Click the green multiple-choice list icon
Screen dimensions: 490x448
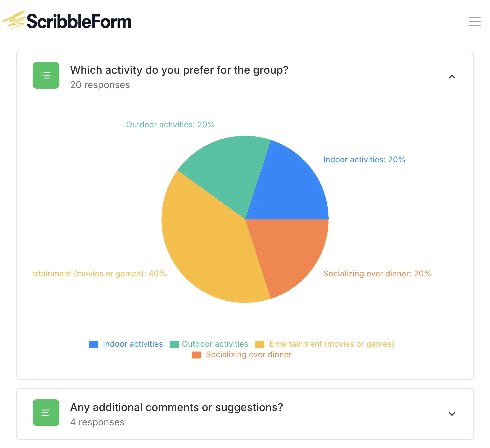(46, 75)
